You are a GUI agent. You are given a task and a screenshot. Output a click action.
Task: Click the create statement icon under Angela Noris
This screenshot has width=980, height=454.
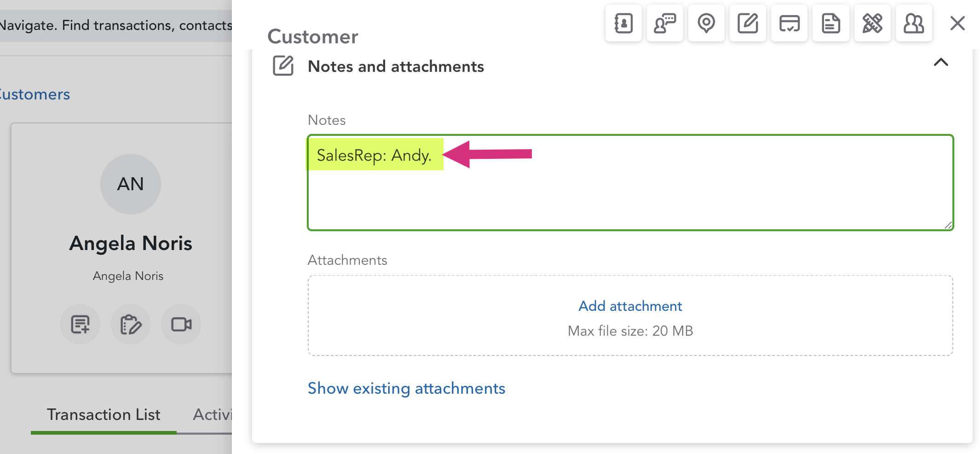point(80,324)
